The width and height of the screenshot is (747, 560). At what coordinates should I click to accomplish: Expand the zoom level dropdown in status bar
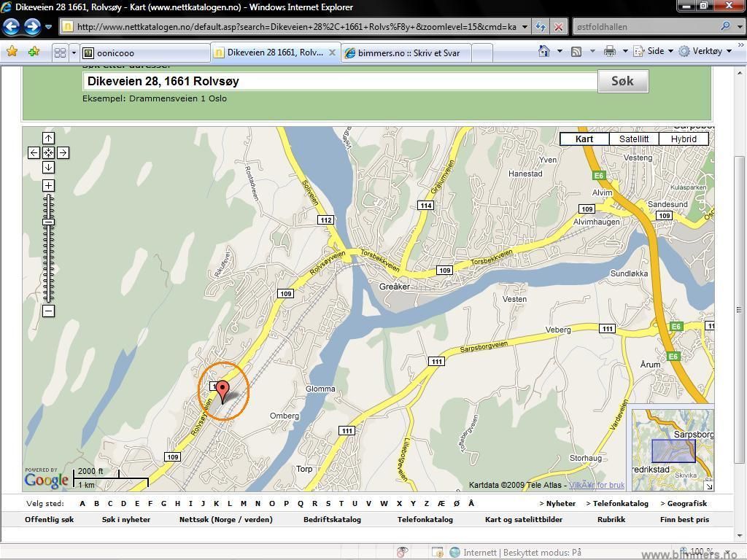pyautogui.click(x=727, y=553)
